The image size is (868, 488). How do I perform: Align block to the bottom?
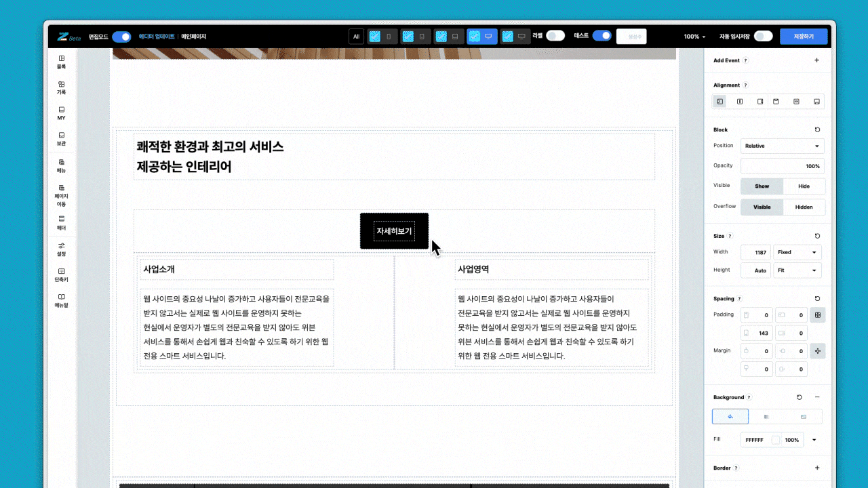coord(816,102)
